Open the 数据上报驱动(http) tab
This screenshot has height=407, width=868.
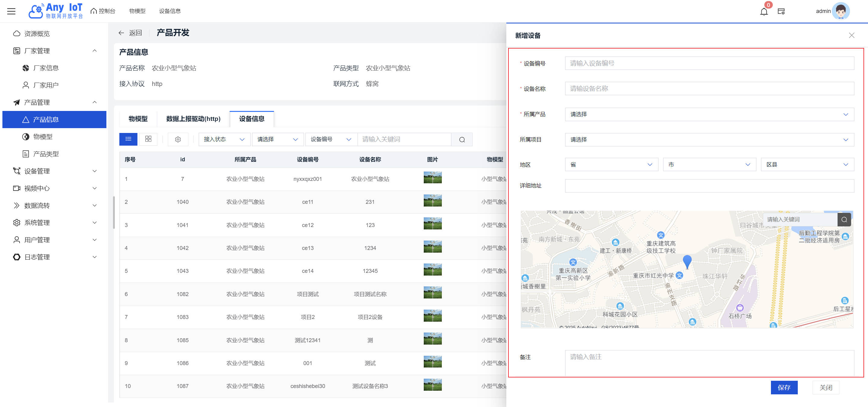click(x=193, y=118)
